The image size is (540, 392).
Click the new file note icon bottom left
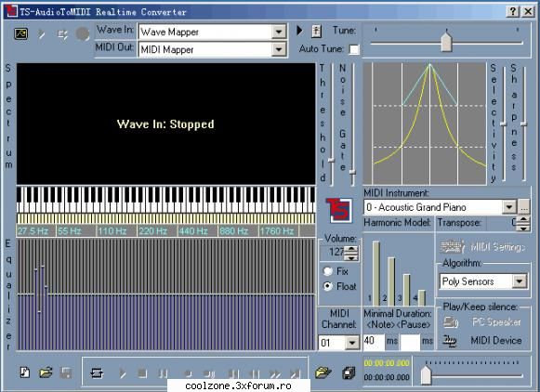(x=25, y=372)
